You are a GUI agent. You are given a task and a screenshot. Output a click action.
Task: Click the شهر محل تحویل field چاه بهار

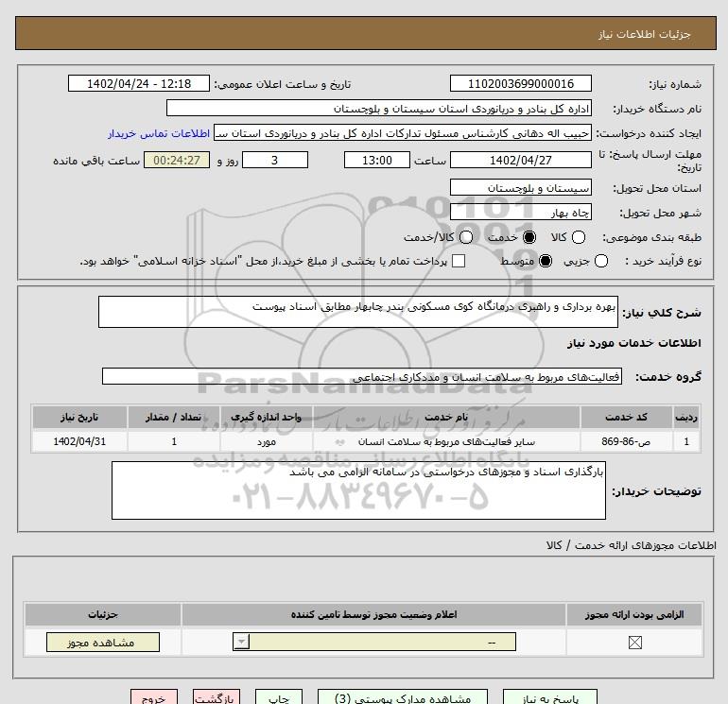point(520,212)
